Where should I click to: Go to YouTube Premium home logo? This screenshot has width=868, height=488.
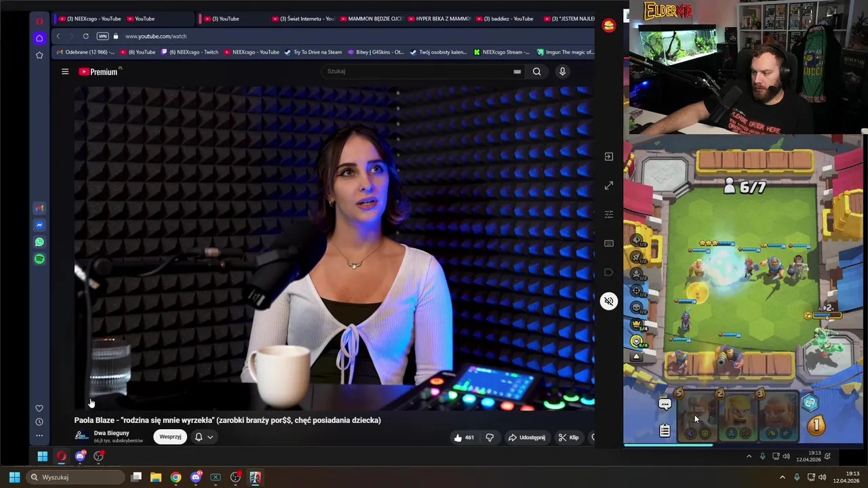coord(100,71)
